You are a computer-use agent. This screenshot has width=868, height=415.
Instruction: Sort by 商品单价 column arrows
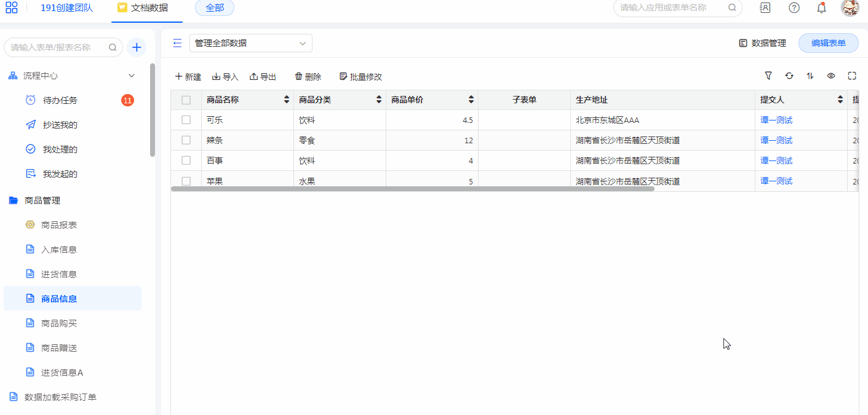(471, 100)
